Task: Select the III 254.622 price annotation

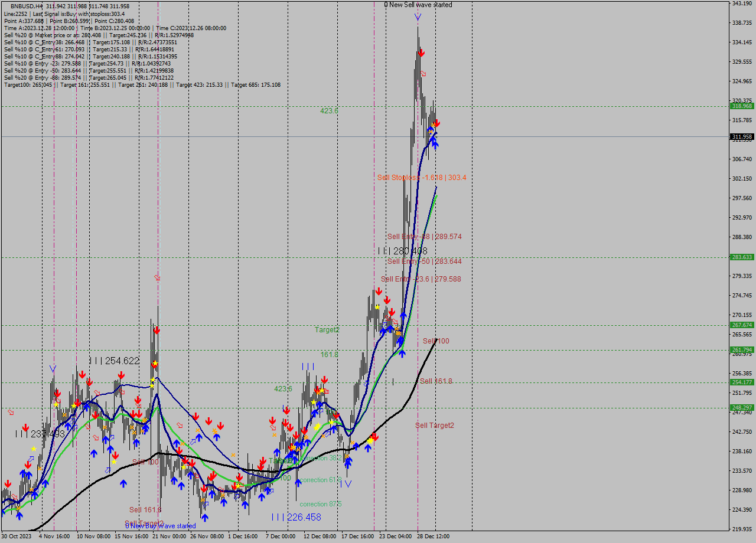Action: pos(114,361)
